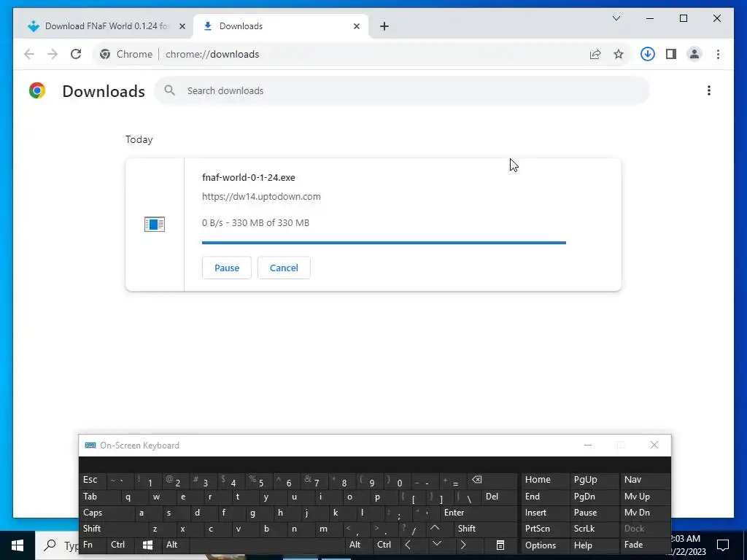Toggle left Alt on On-Screen Keyboard
Viewport: 747px width, 560px height.
pos(175,545)
